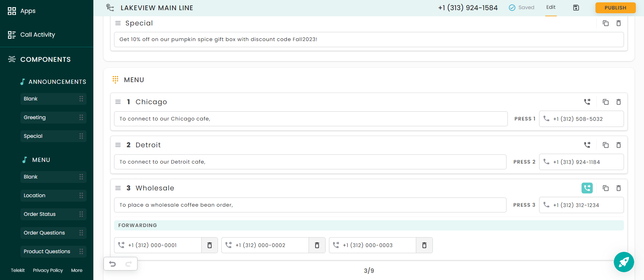This screenshot has width=644, height=280.
Task: Click the PUBLISH button
Action: click(x=615, y=8)
